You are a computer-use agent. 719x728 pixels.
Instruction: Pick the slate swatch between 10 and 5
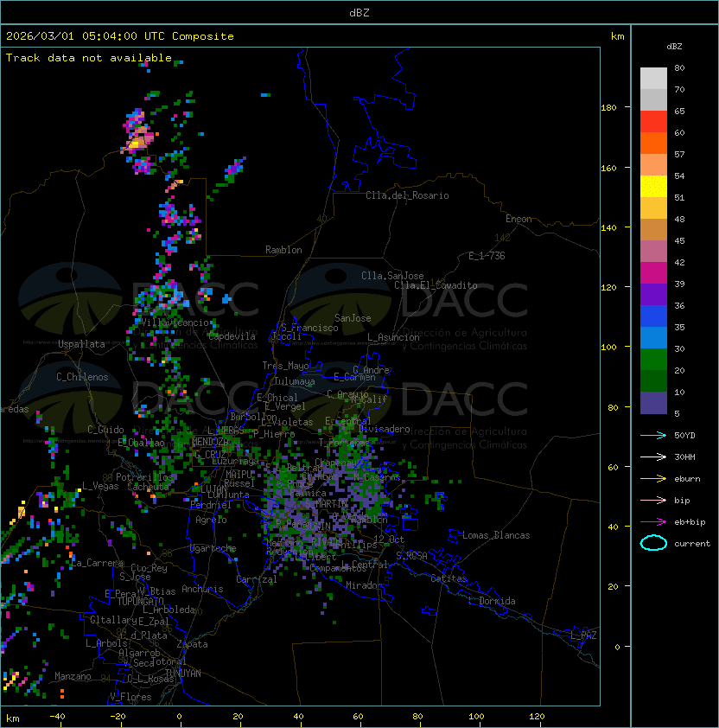click(653, 403)
